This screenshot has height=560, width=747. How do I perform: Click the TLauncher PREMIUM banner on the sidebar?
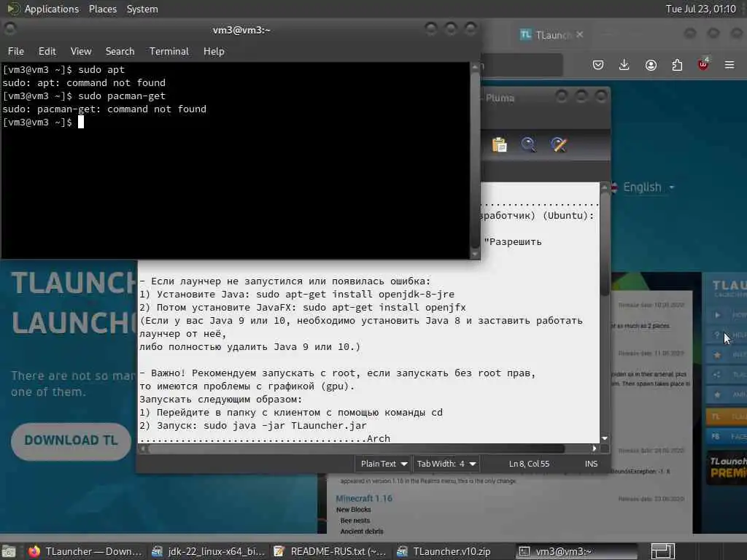tap(727, 467)
